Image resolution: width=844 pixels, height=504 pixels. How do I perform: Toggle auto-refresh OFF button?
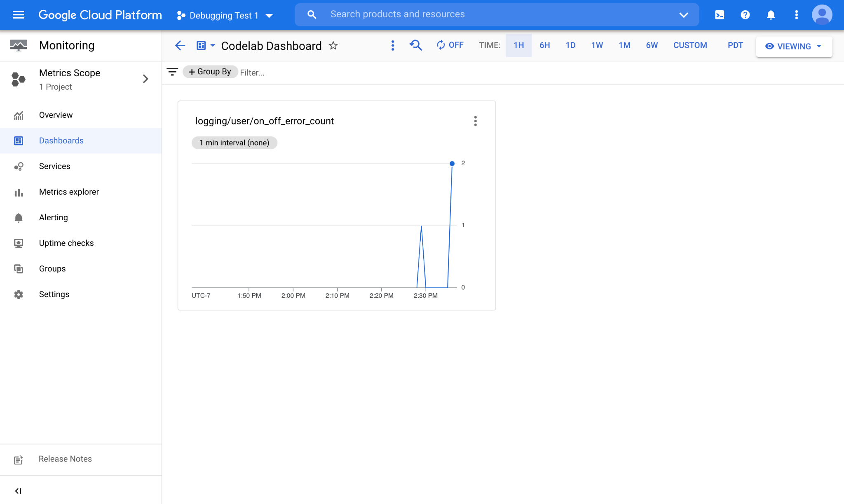[450, 45]
